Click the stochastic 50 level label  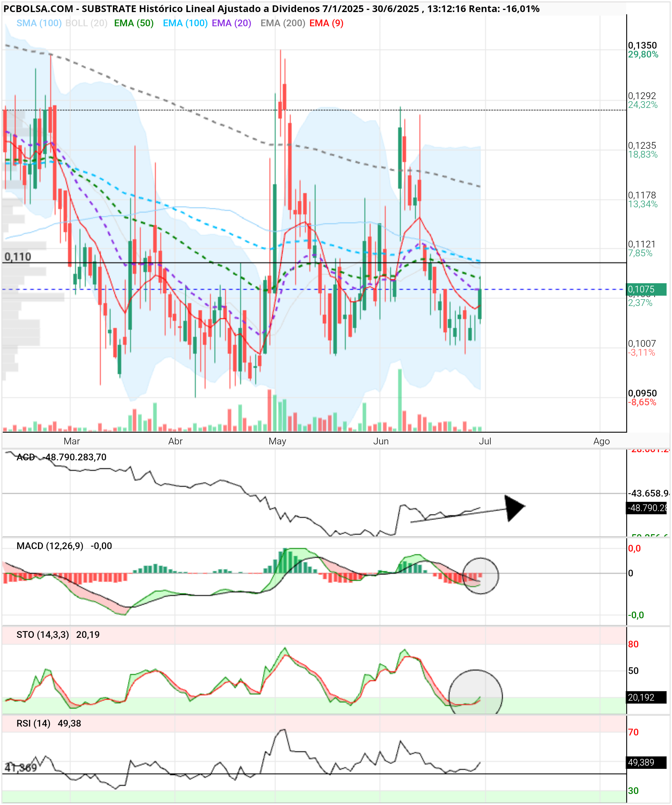click(633, 671)
